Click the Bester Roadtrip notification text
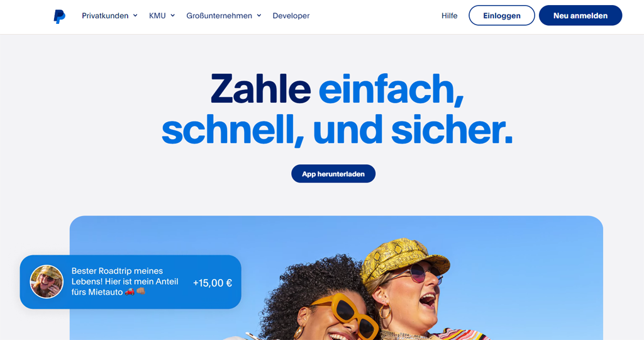This screenshot has height=340, width=644. point(125,281)
